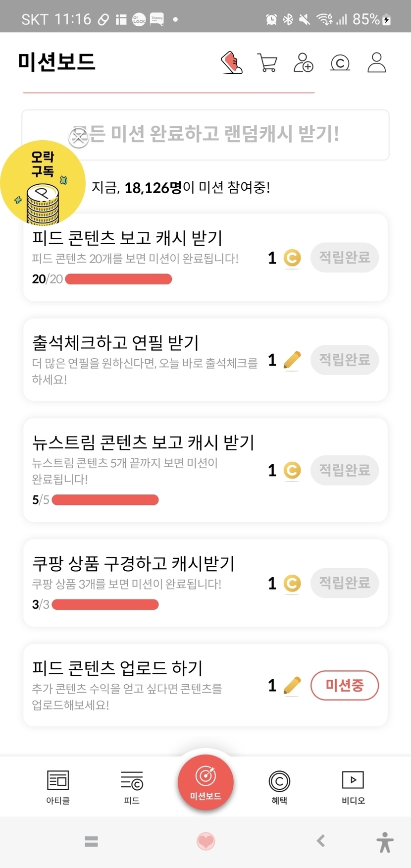This screenshot has width=411, height=868.
Task: Tap 적립완료 on the 출석체크 mission
Action: pyautogui.click(x=345, y=360)
